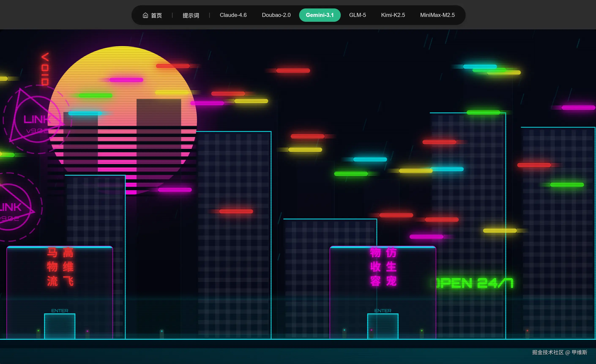Switch to the Kimi-K2.5 demo
Image resolution: width=596 pixels, height=364 pixels.
pos(393,15)
